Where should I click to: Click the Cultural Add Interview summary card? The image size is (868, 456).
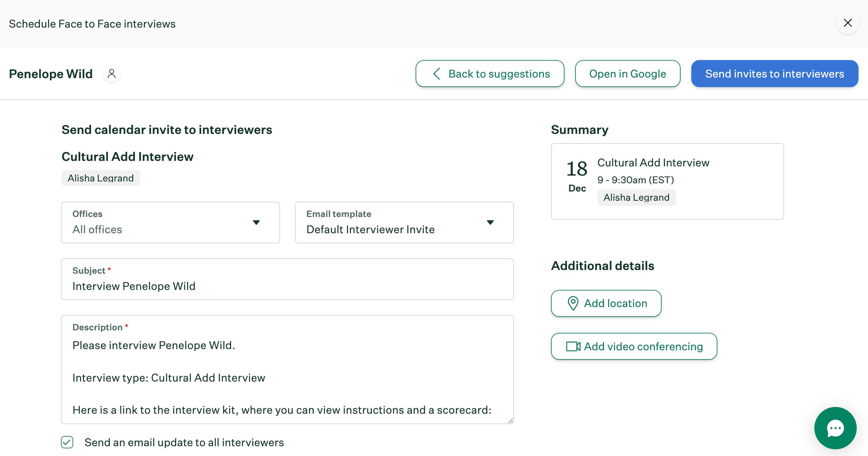[x=667, y=181]
